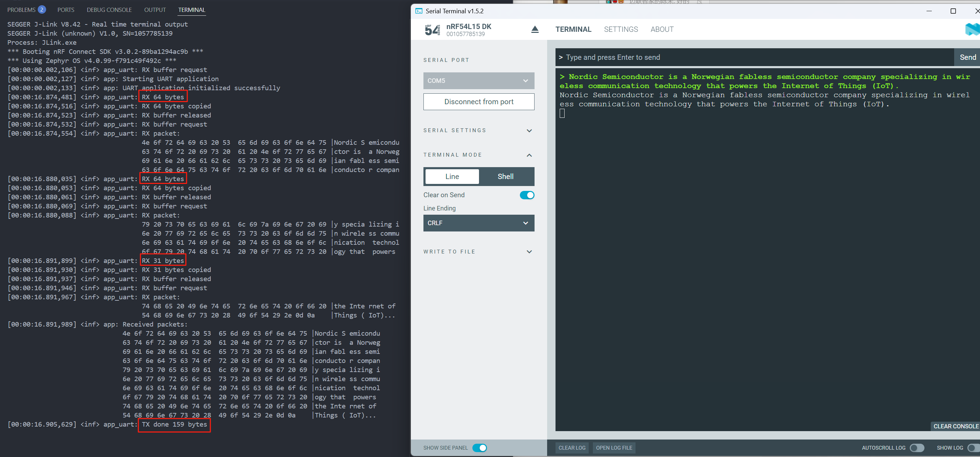Select Shell terminal mode
Viewport: 980px width, 457px height.
pos(505,176)
